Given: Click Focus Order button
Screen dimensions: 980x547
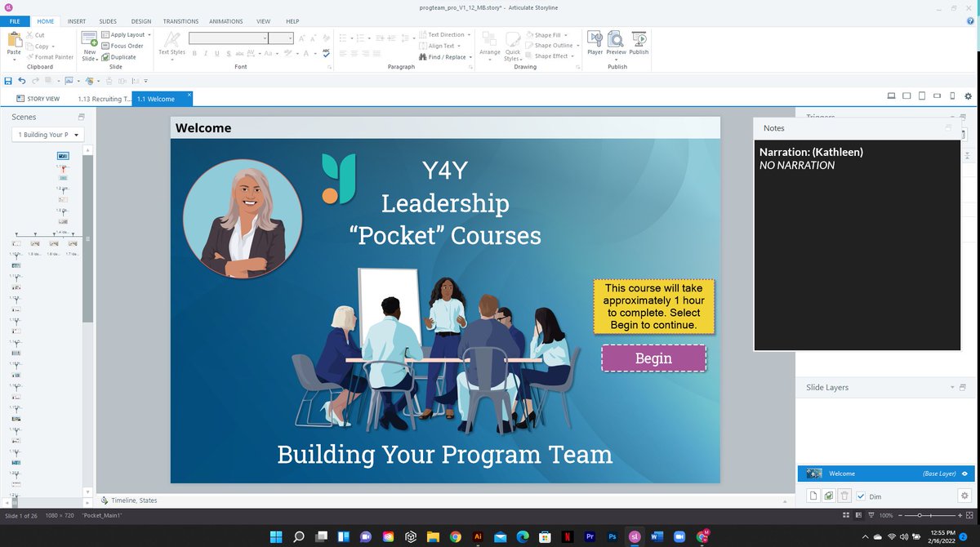Looking at the screenshot, I should 122,46.
